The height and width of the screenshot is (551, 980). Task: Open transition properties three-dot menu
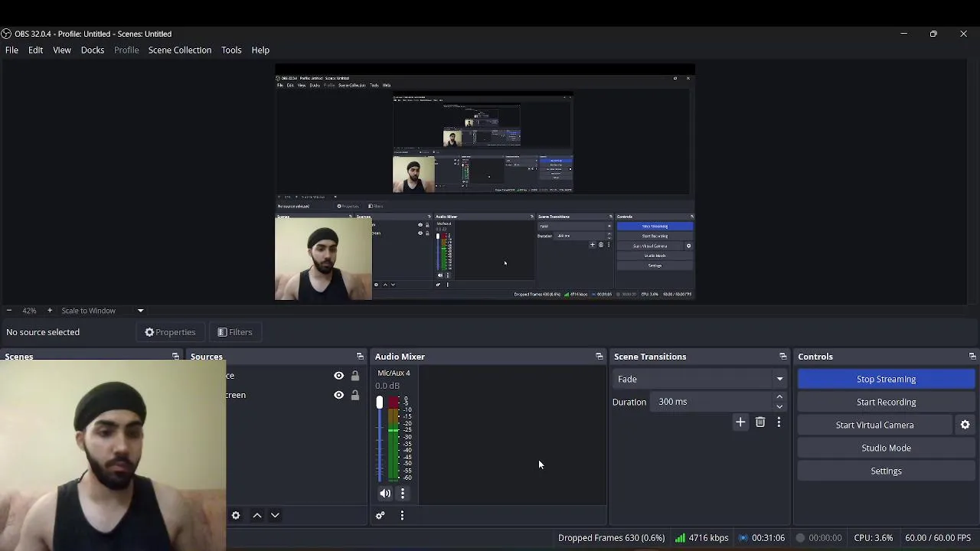click(779, 422)
